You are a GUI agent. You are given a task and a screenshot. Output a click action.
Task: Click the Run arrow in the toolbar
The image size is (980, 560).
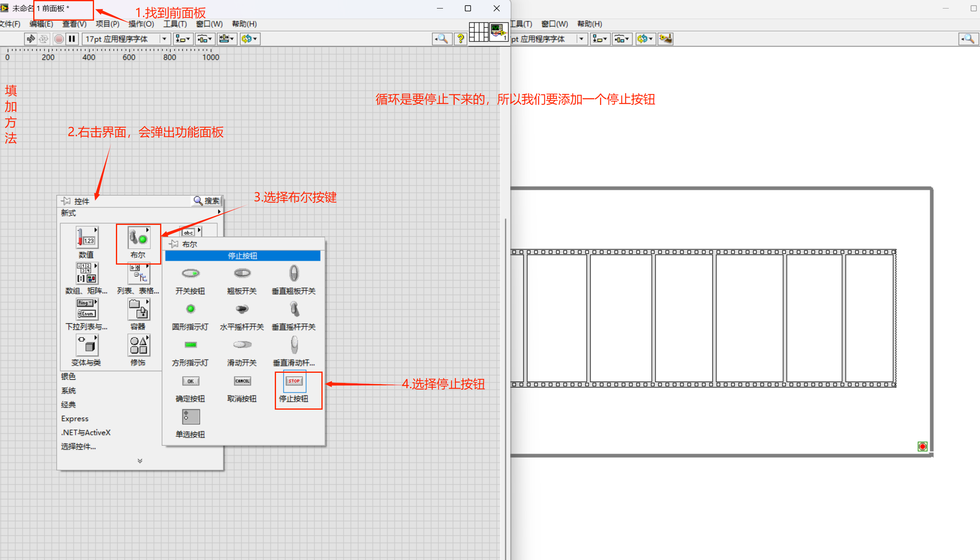(x=31, y=39)
